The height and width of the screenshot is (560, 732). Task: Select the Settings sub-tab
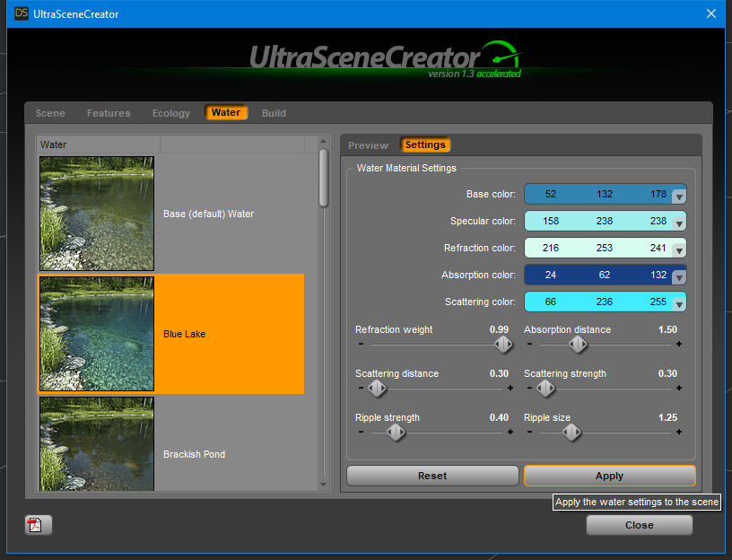click(x=425, y=144)
